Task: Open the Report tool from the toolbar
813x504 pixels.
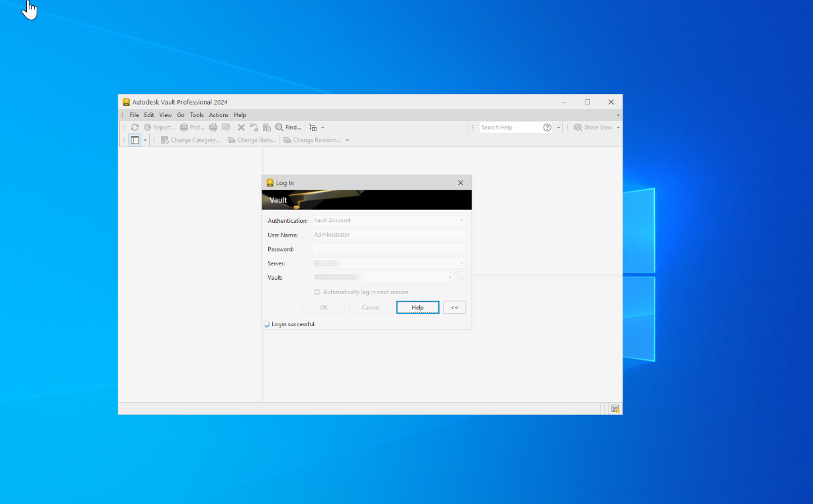Action: pyautogui.click(x=158, y=127)
